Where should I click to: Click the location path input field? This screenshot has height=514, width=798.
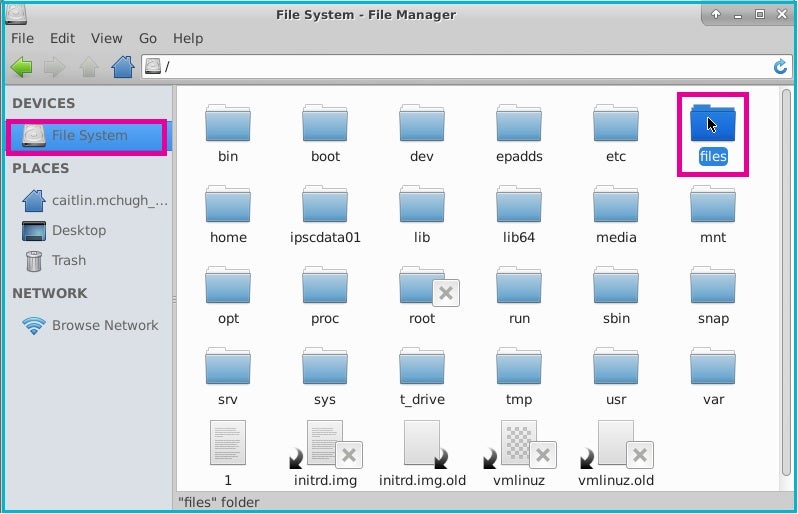click(x=460, y=67)
